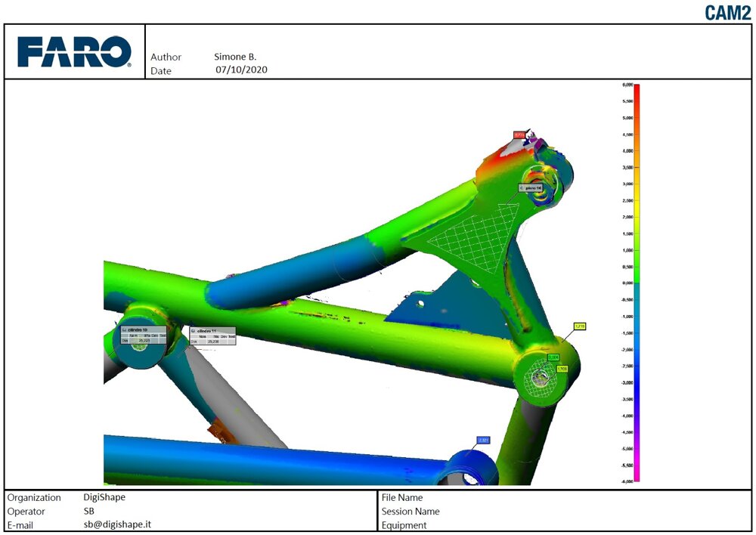Select the date 07/10/2020
The width and height of the screenshot is (756, 535).
pos(241,70)
